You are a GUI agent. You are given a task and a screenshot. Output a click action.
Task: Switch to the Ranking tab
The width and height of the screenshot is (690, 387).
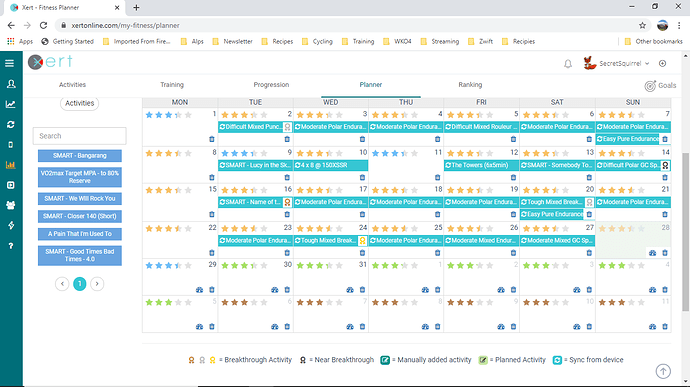click(x=470, y=85)
